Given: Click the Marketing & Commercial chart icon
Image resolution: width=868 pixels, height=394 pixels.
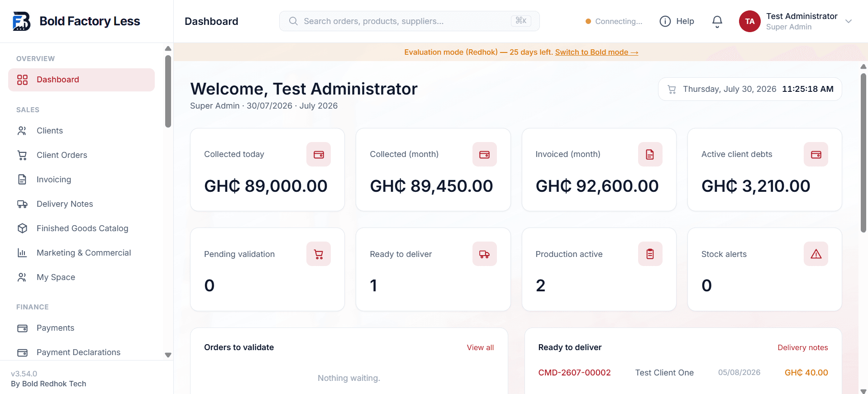Looking at the screenshot, I should [x=22, y=253].
